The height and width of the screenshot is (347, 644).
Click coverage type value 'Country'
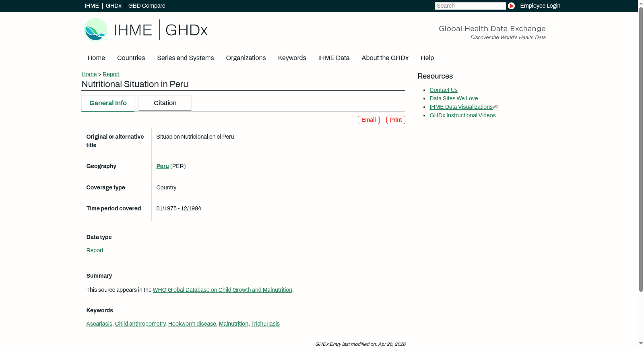pos(166,187)
